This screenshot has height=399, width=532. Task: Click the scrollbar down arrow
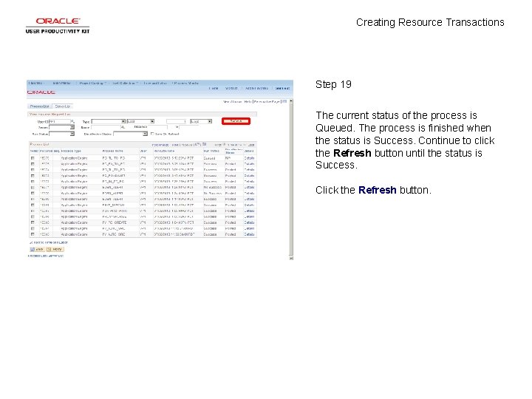pos(291,258)
